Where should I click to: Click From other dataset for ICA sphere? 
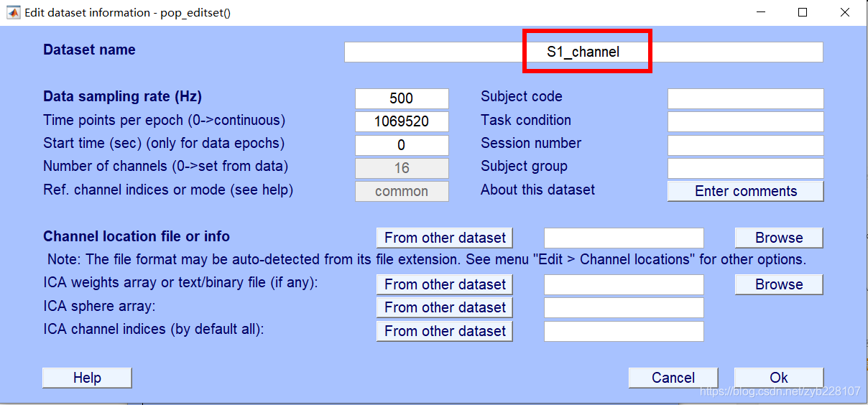pos(445,307)
